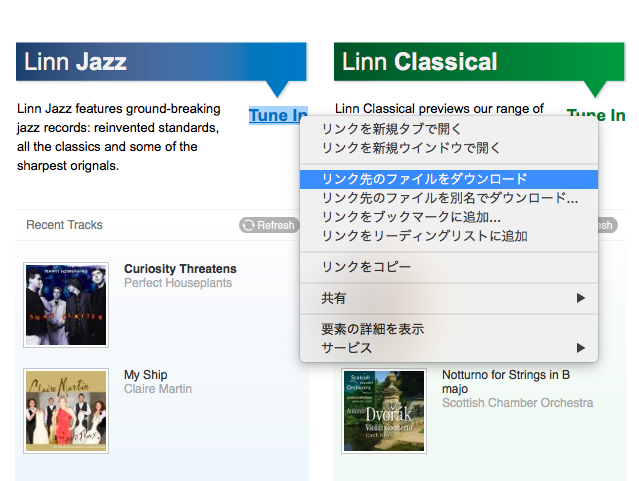Expand the 共有 submenu
The height and width of the screenshot is (481, 639).
click(449, 298)
